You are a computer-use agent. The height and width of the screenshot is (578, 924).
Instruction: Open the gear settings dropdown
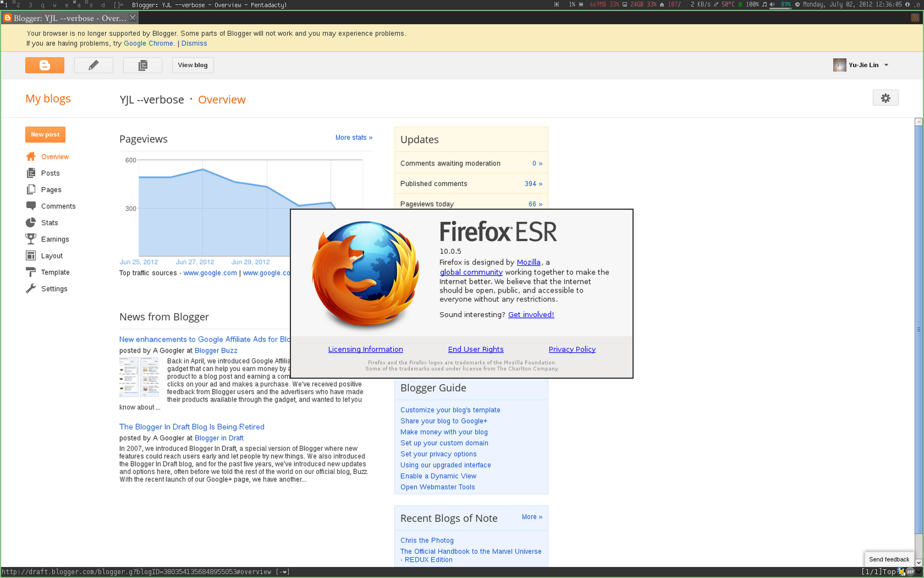pyautogui.click(x=885, y=98)
